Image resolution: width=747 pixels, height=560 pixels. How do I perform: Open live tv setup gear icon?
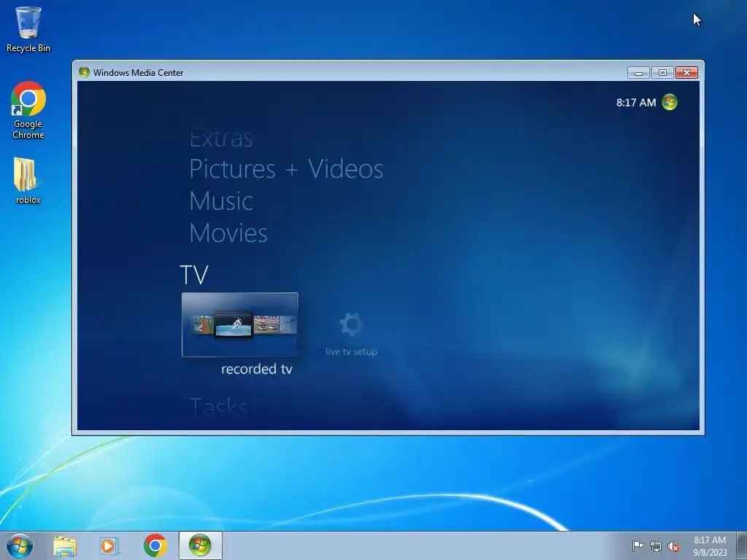(351, 324)
